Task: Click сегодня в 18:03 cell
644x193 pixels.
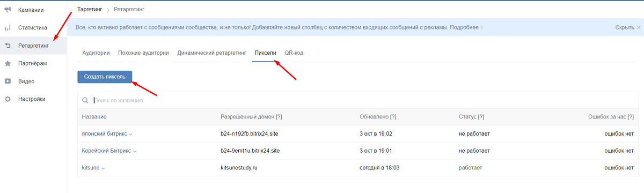Action: click(x=379, y=168)
